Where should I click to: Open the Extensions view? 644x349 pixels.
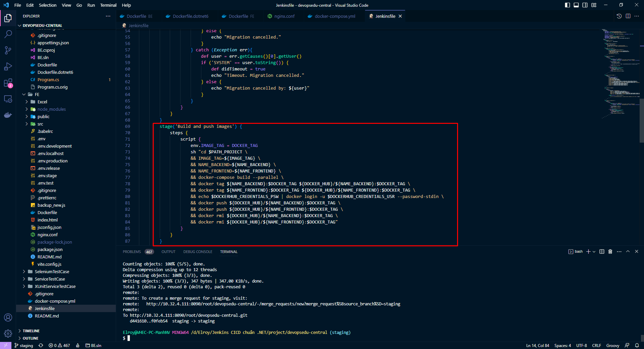click(8, 83)
